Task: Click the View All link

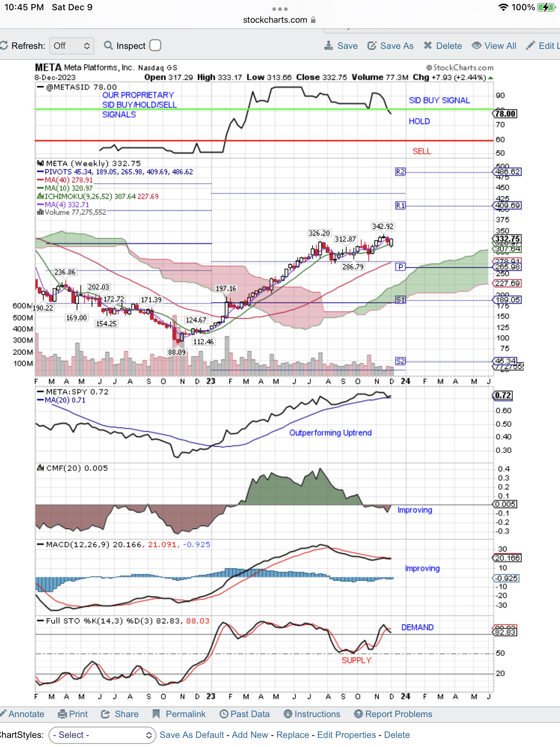Action: coord(500,46)
